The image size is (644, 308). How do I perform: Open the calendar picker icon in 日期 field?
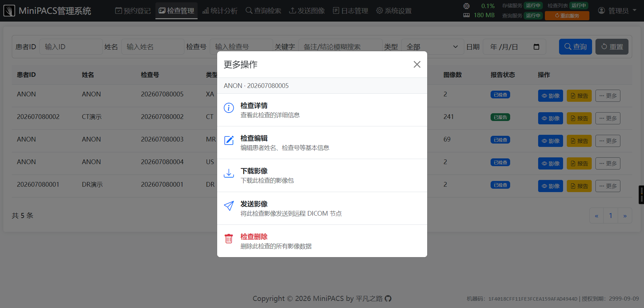pyautogui.click(x=536, y=47)
